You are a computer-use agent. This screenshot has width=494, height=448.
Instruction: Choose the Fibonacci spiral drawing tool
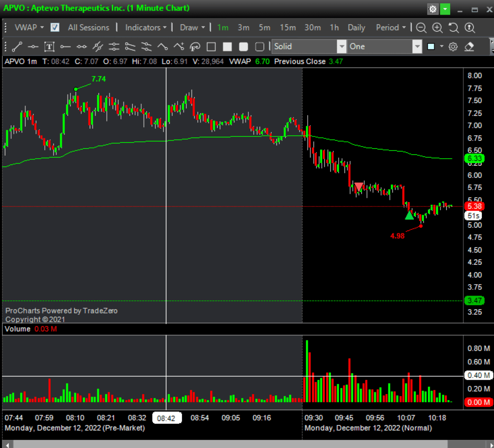pyautogui.click(x=195, y=47)
